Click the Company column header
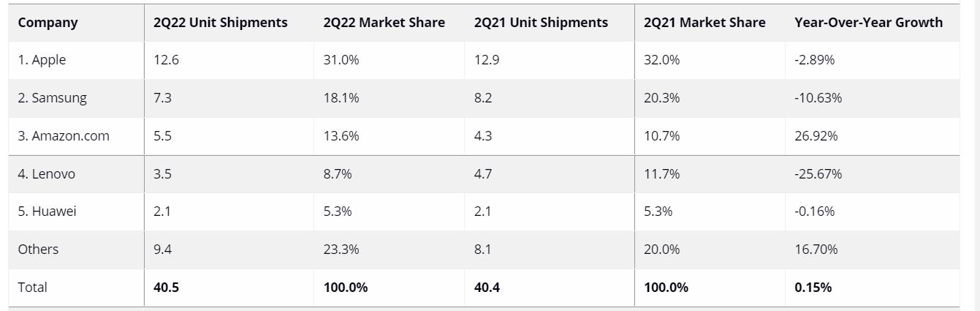 point(48,23)
